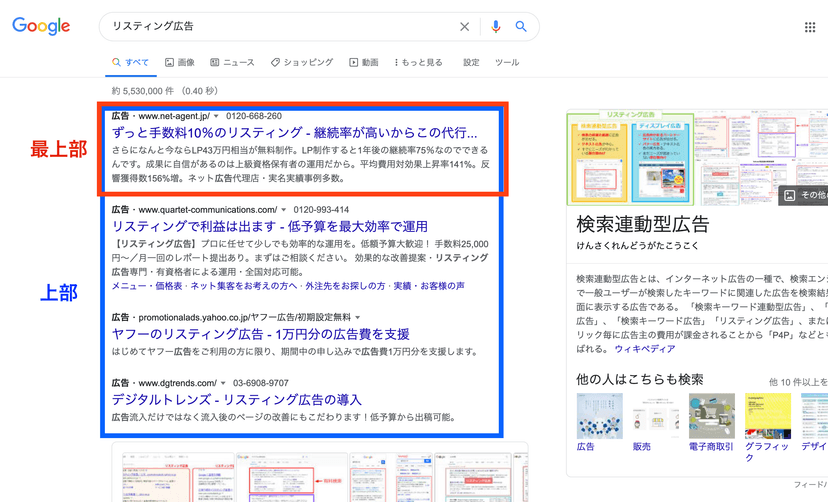
Task: Expand dropdown arrow next to promotionalads.yahoo.co.jp
Action: [x=357, y=318]
